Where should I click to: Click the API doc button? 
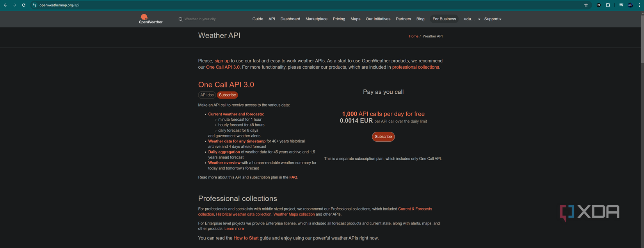207,95
